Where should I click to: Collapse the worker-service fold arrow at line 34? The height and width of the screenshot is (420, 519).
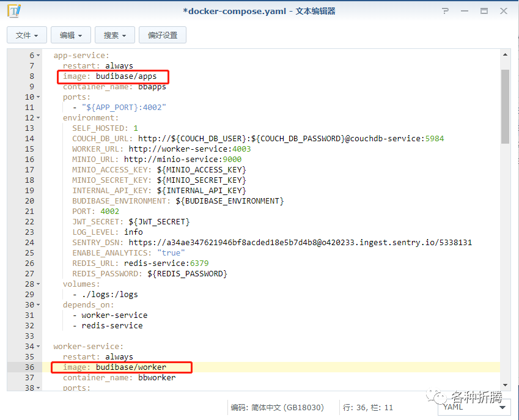pyautogui.click(x=39, y=347)
